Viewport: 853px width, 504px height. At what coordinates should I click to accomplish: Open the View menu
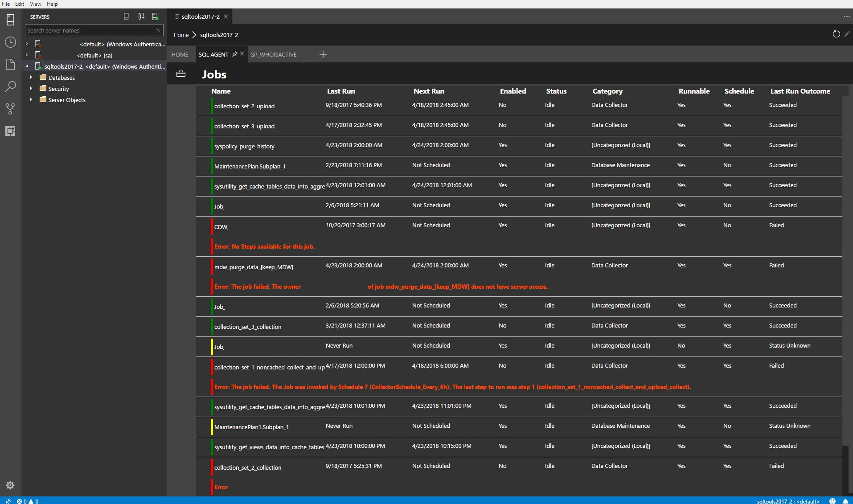click(35, 4)
